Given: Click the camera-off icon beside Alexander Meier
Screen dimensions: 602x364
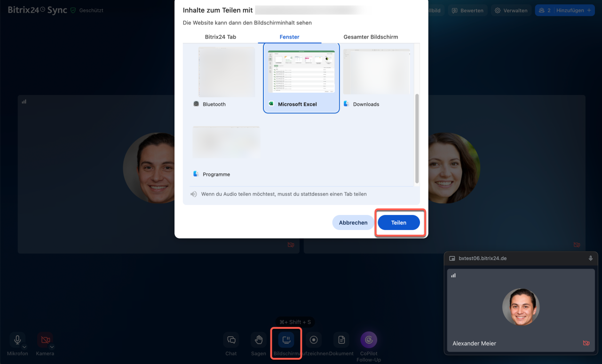Looking at the screenshot, I should tap(586, 343).
